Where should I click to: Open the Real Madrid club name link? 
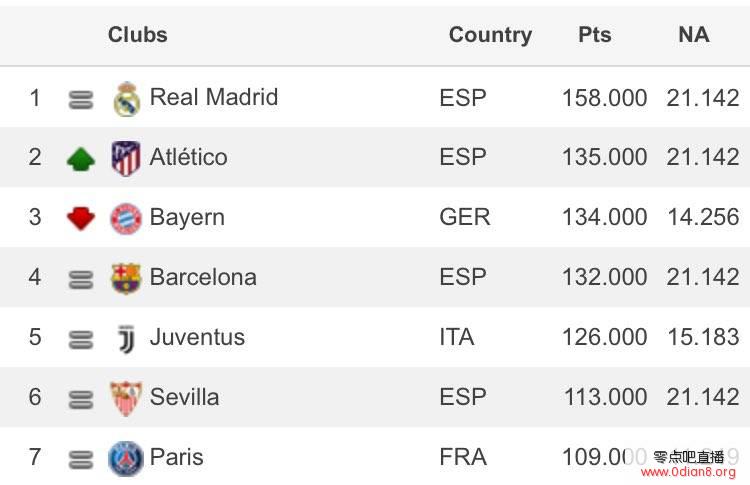(214, 97)
